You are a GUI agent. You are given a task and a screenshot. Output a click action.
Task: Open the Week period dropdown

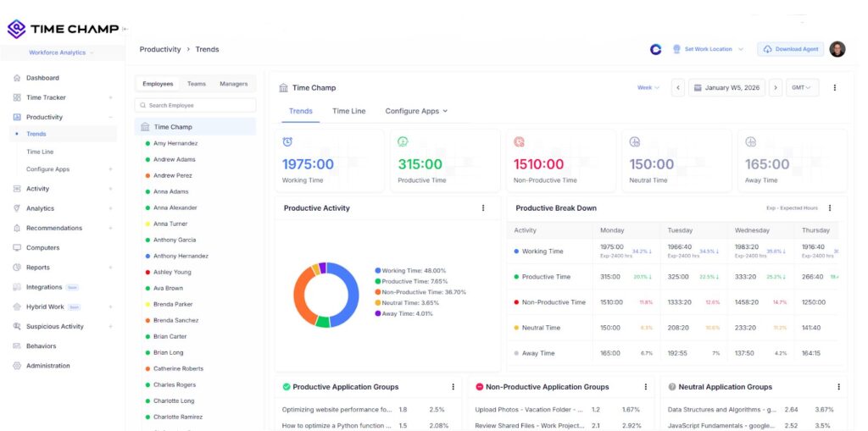[648, 88]
